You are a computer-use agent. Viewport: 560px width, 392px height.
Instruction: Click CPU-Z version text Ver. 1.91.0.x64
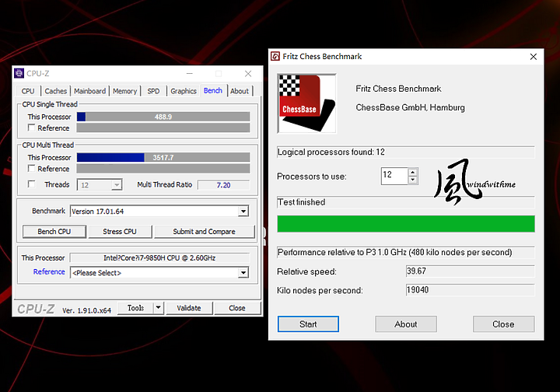[87, 310]
